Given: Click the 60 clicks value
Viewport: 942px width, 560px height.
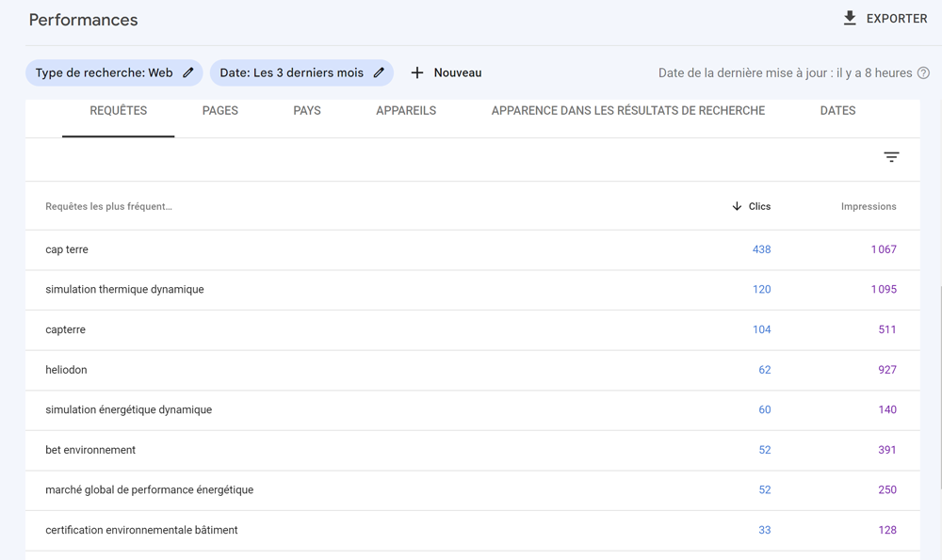Looking at the screenshot, I should (764, 409).
